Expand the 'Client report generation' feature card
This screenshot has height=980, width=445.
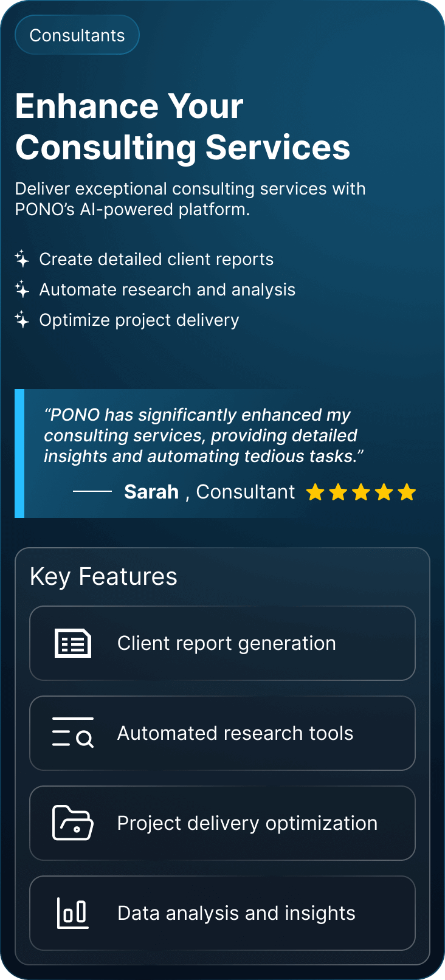click(222, 643)
